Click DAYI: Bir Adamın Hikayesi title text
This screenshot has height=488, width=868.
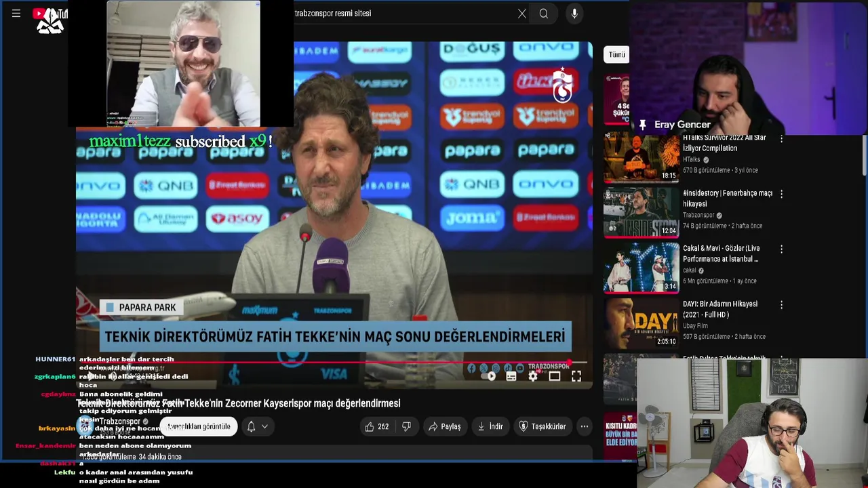pos(720,310)
